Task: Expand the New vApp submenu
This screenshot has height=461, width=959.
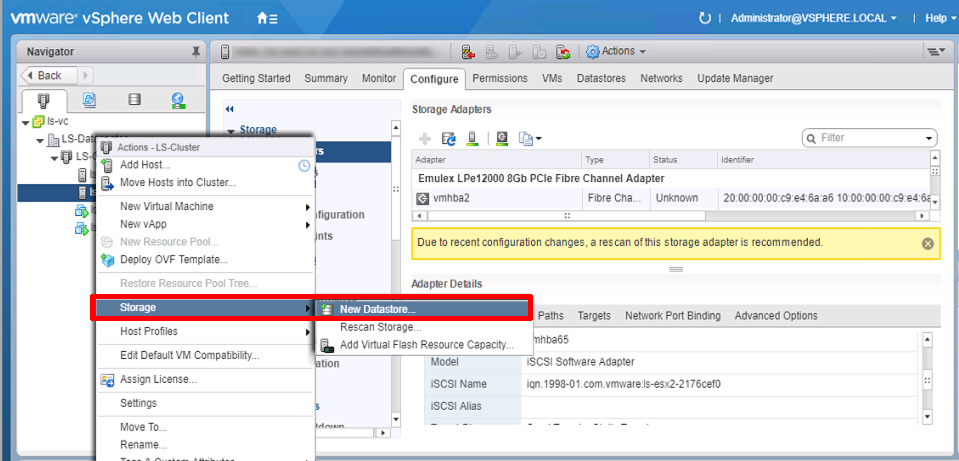Action: (x=308, y=225)
